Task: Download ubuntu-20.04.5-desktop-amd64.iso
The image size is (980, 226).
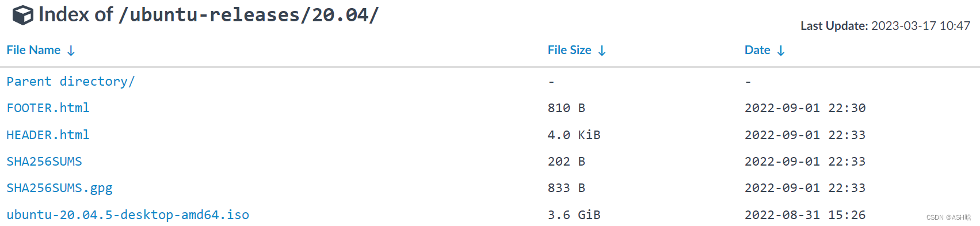Action: pos(128,215)
